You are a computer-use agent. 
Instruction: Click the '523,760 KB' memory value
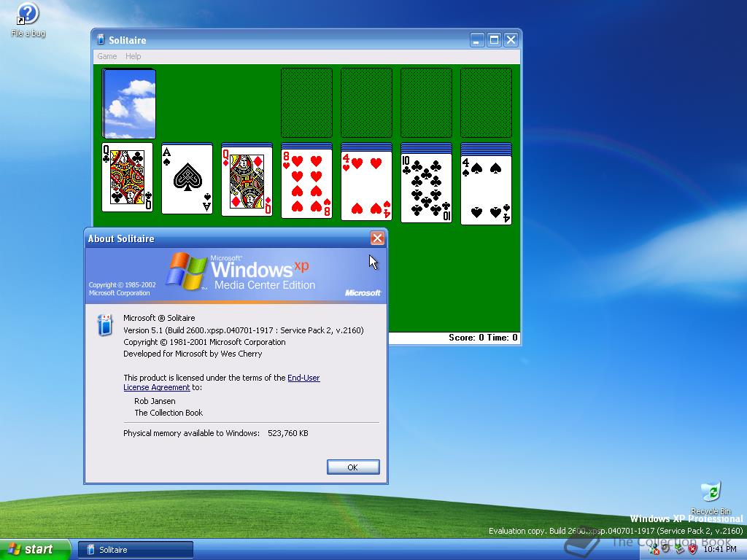point(287,433)
